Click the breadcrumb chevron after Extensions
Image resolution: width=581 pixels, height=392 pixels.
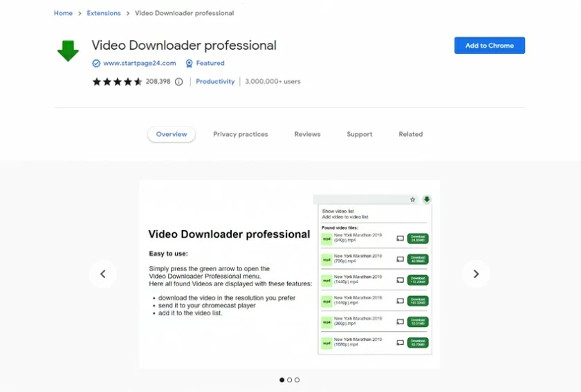(128, 13)
